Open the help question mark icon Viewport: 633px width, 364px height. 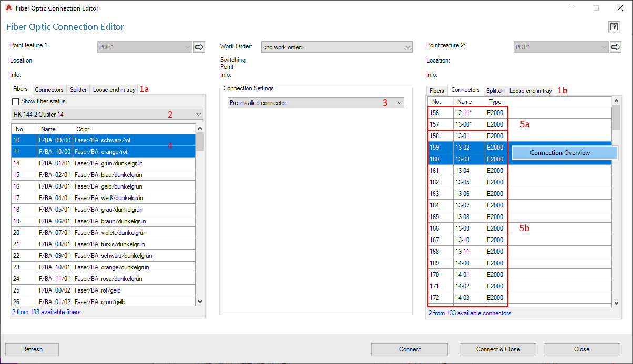[x=614, y=27]
